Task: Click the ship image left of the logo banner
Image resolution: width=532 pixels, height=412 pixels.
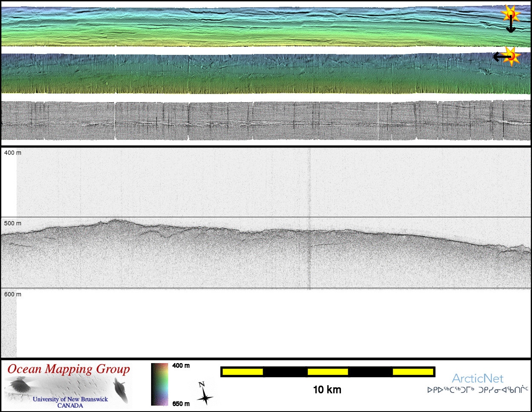Action: coord(19,386)
